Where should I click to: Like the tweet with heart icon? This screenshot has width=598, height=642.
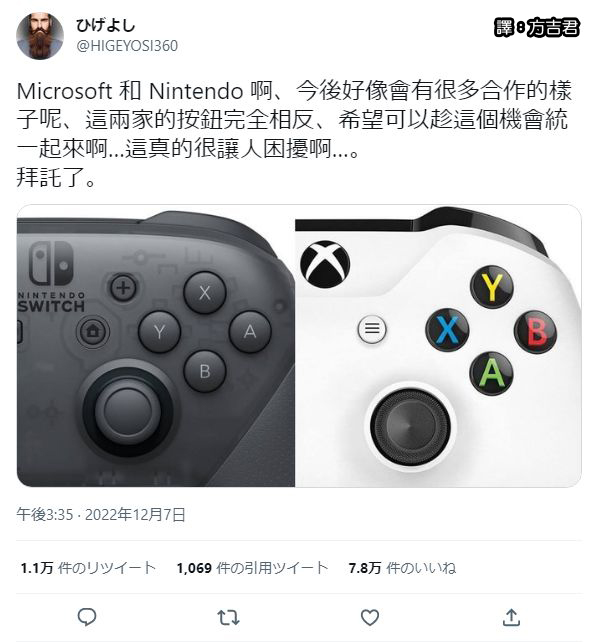point(370,617)
